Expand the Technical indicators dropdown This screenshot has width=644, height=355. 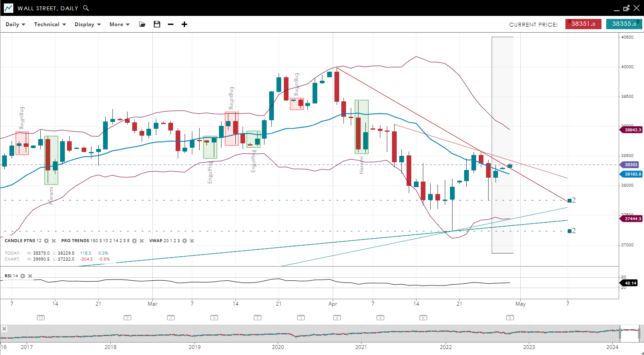(50, 24)
